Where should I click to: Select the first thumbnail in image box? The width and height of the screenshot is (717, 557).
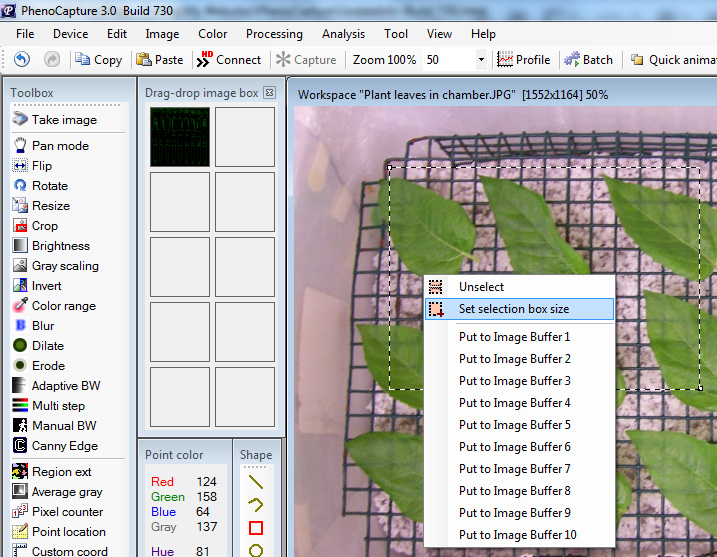[x=180, y=137]
